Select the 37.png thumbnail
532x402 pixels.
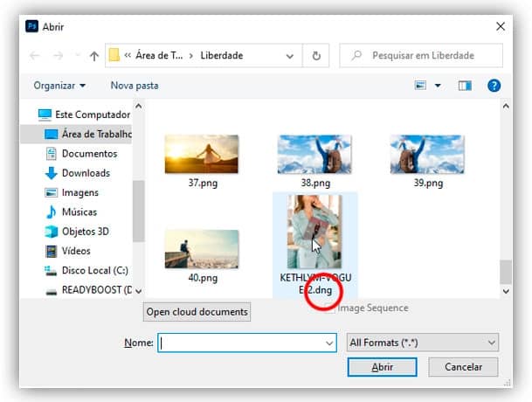coord(202,154)
